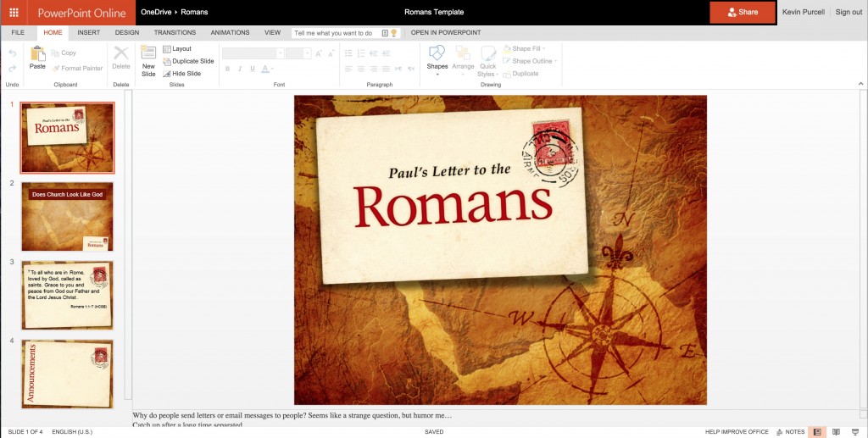Click the lightbulb help icon

[394, 33]
